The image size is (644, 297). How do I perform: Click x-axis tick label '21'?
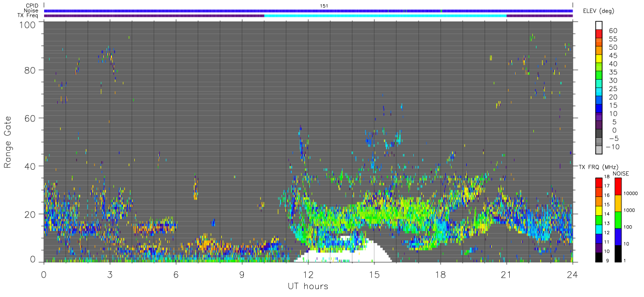tap(507, 274)
